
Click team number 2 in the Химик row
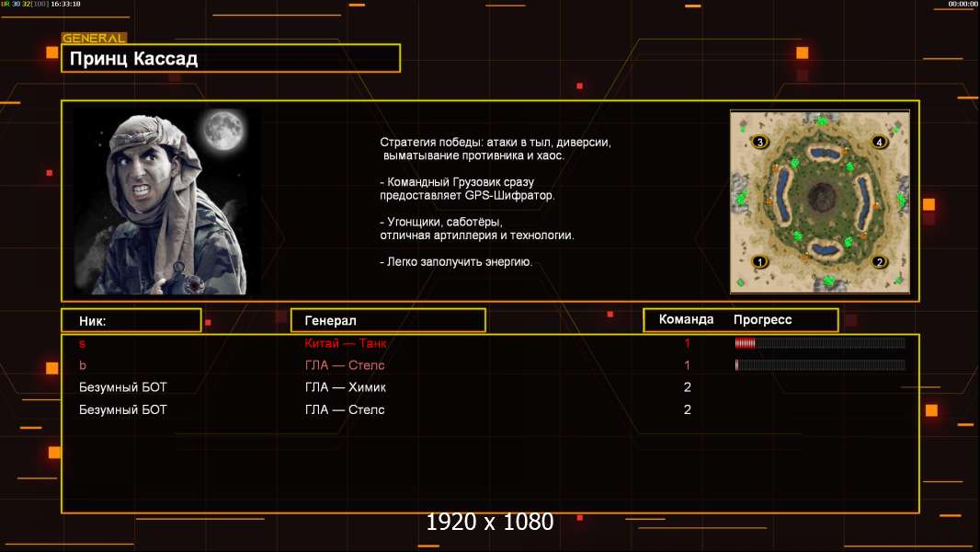click(688, 387)
